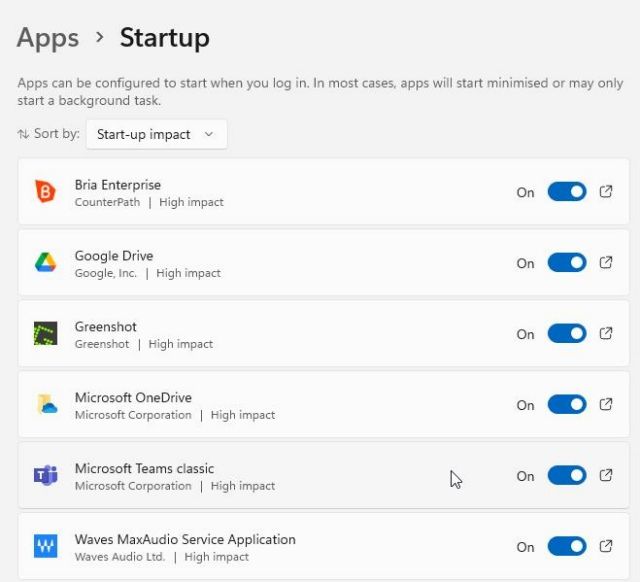Open the Start-up impact sort dropdown
Viewport: 640px width, 582px height.
156,134
